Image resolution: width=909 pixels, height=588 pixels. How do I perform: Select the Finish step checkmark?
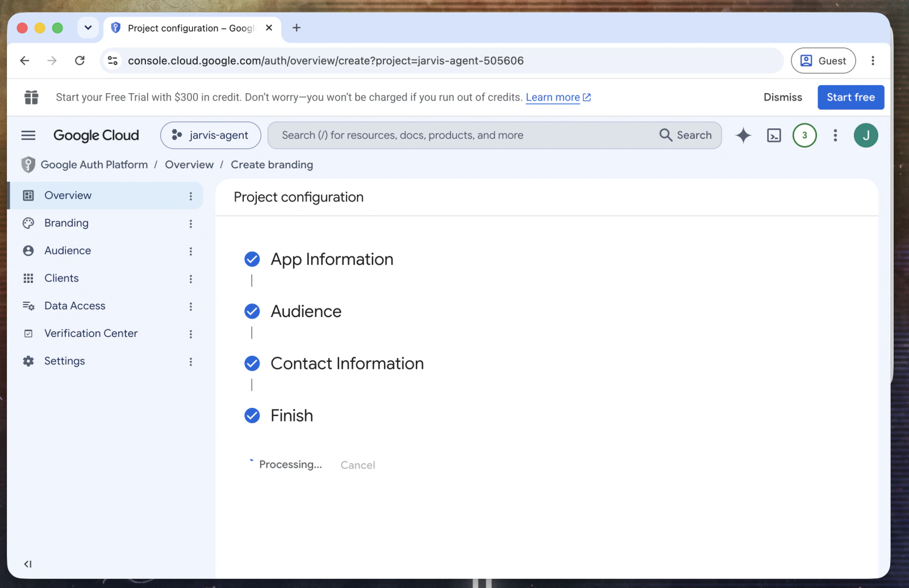[x=252, y=416]
